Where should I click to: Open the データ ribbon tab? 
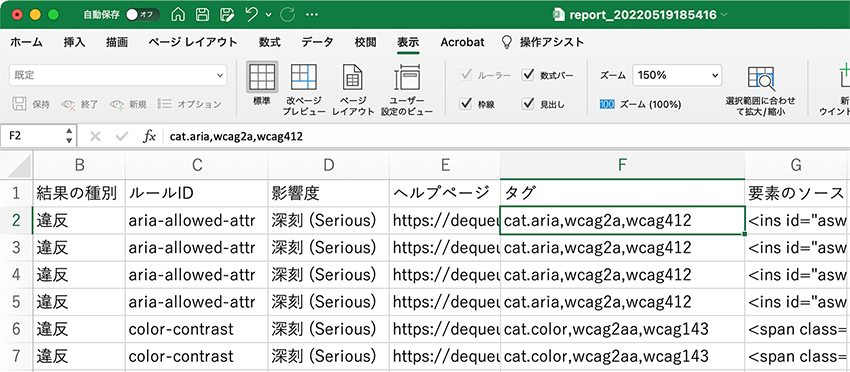click(317, 42)
